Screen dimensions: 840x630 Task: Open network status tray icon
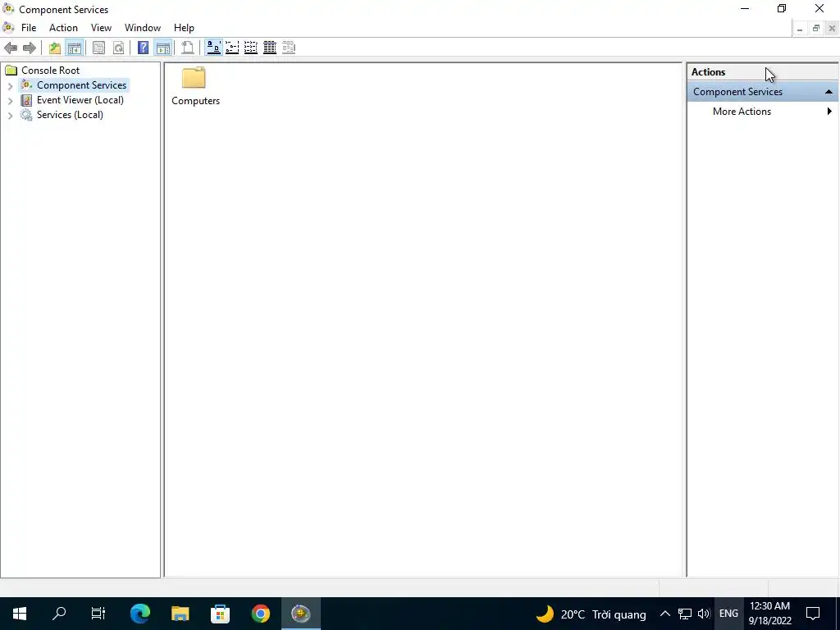[x=685, y=614]
